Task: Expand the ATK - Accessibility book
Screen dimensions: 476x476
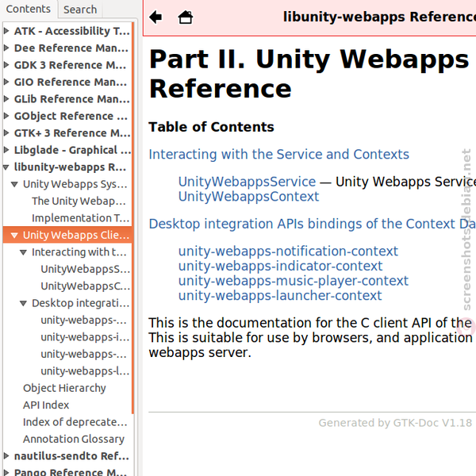Action: coord(6,31)
